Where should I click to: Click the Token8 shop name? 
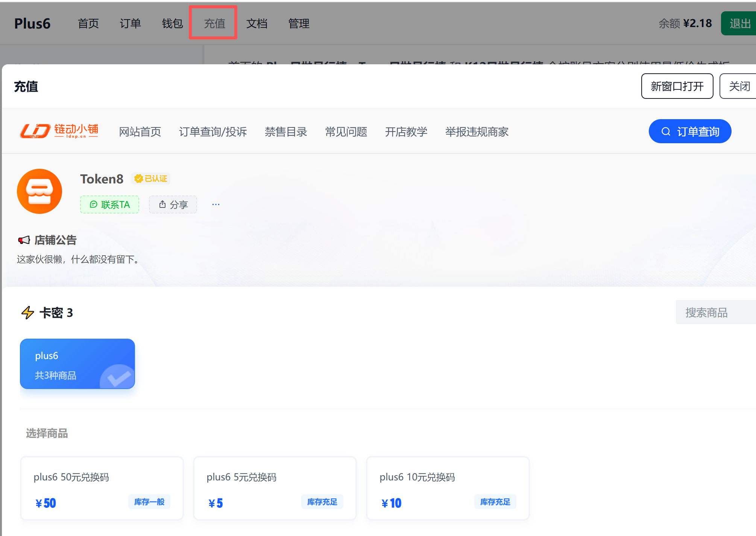[102, 179]
